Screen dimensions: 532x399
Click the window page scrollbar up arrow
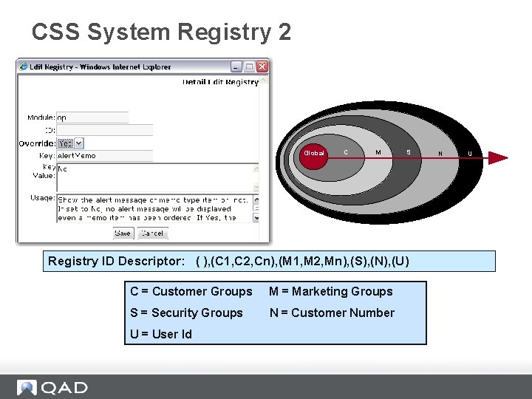pos(264,80)
